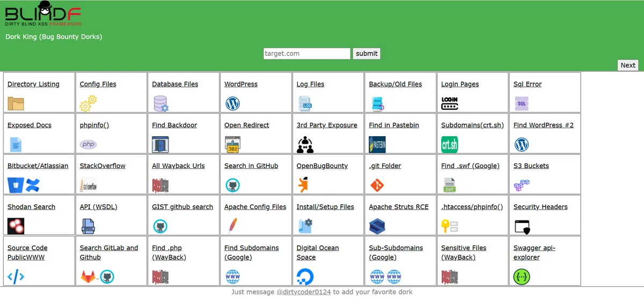Screen dimensions: 644x306
Task: Open the Search in GitHub link
Action: click(x=251, y=166)
